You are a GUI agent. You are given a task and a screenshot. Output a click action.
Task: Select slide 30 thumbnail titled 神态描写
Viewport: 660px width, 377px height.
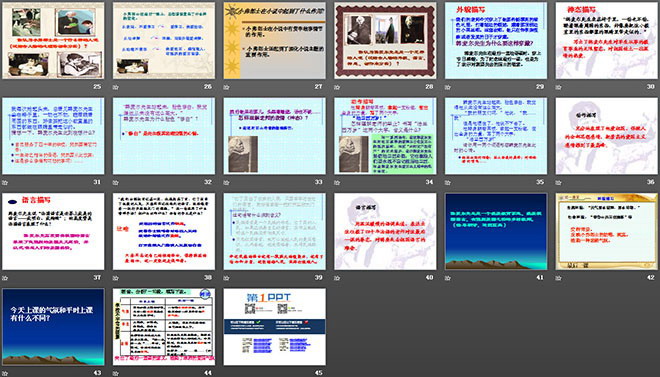(607, 40)
